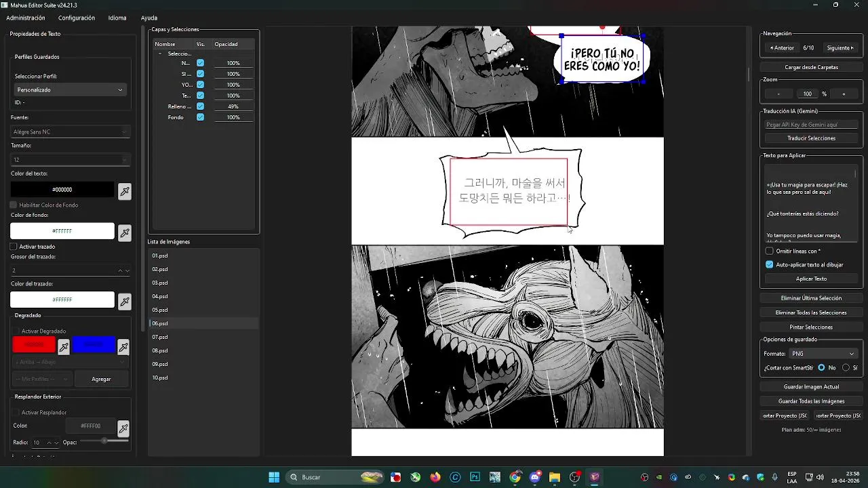Screen dimensions: 868x488
Task: Open Photoshop from the taskbar
Action: 475,477
